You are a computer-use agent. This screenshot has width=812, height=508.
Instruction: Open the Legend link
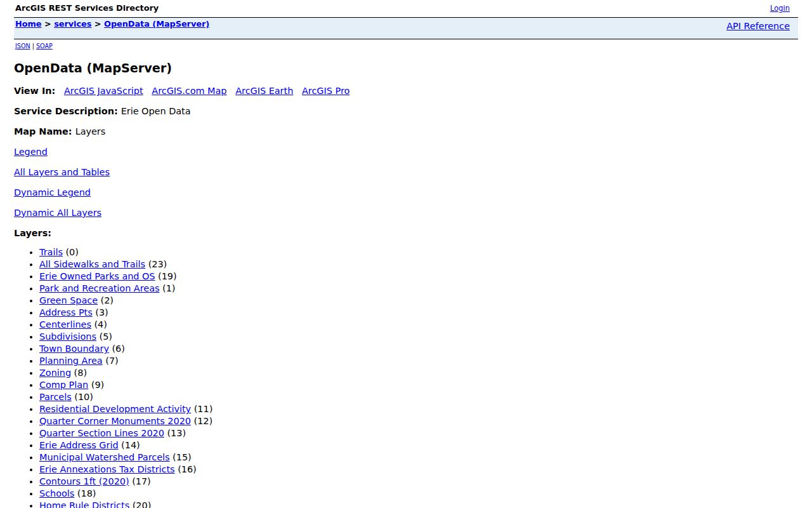[x=30, y=152]
